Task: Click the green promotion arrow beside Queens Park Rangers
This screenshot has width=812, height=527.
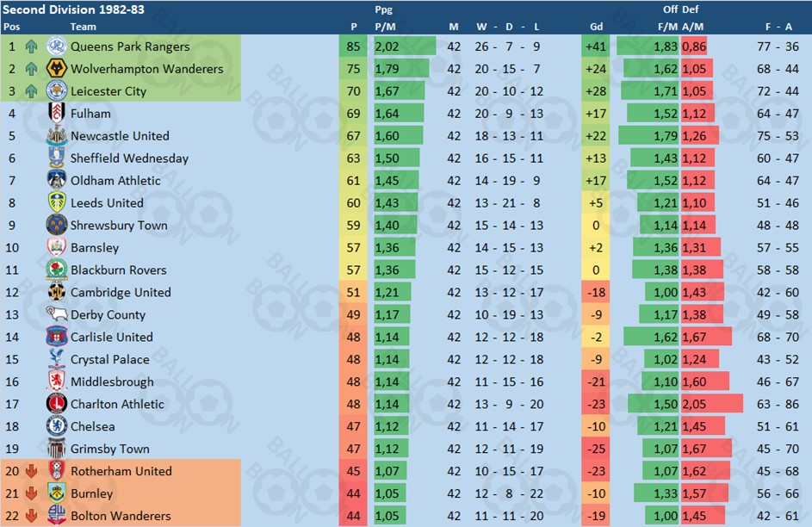Action: (32, 46)
